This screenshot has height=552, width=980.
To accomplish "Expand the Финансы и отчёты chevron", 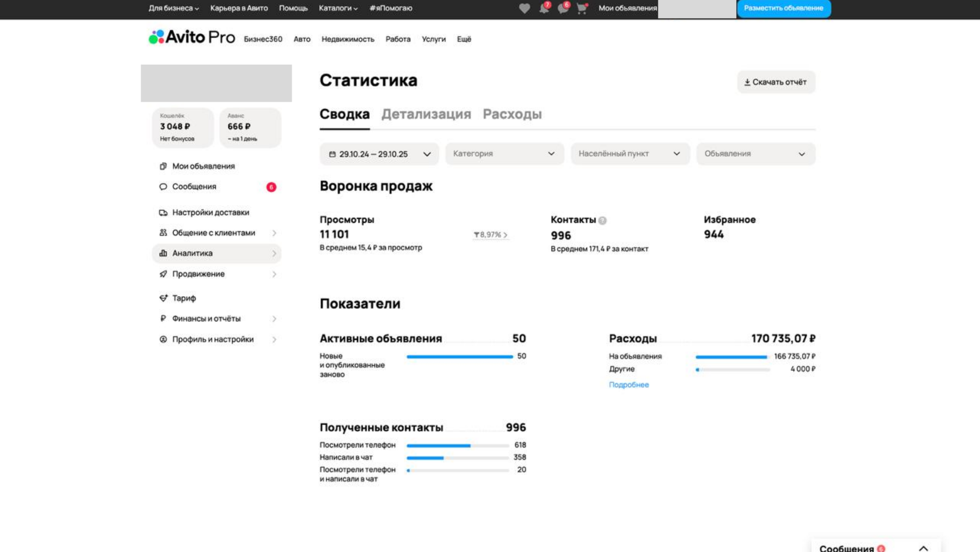I will 274,319.
